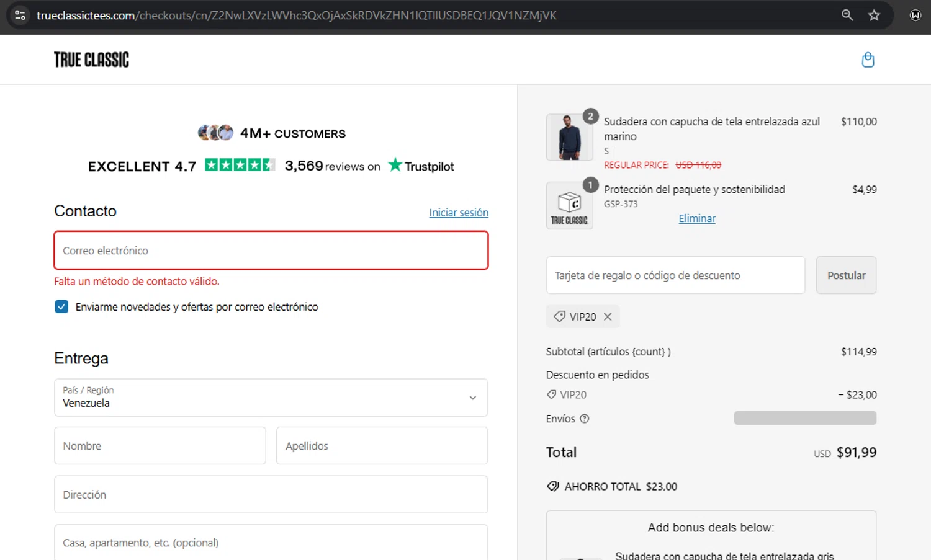Click the subtotal value '$114,99'

858,352
